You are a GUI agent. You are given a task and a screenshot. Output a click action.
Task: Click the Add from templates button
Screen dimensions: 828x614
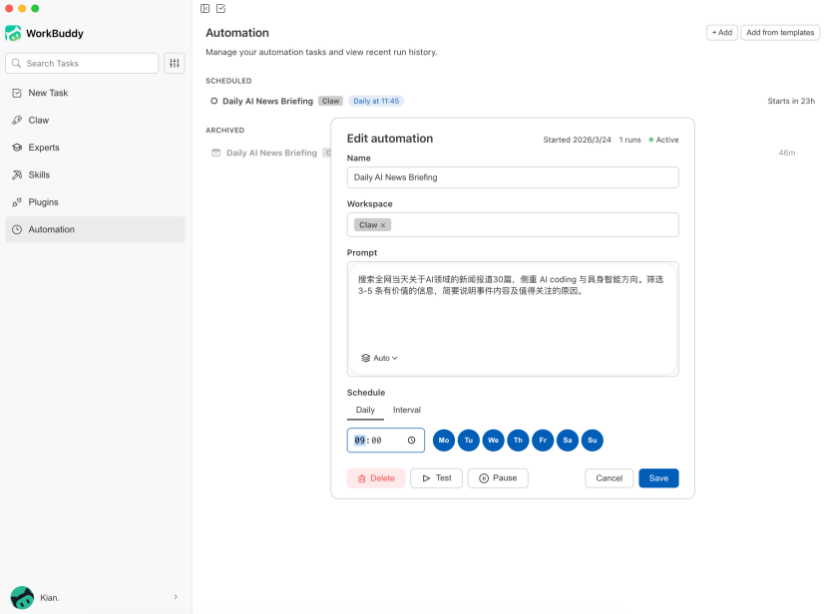[780, 32]
